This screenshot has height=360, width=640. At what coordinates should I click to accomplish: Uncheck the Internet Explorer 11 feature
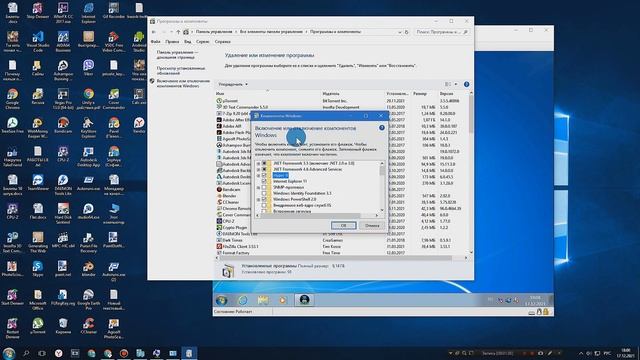pyautogui.click(x=264, y=181)
